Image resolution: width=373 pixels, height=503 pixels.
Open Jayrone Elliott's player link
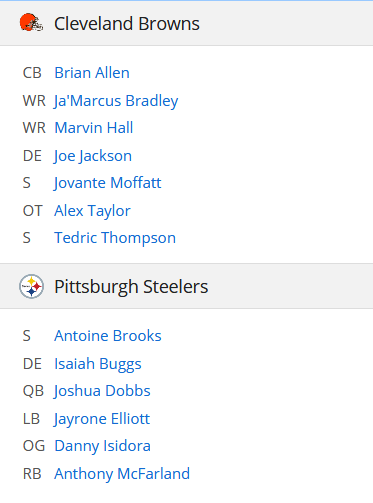pos(102,419)
